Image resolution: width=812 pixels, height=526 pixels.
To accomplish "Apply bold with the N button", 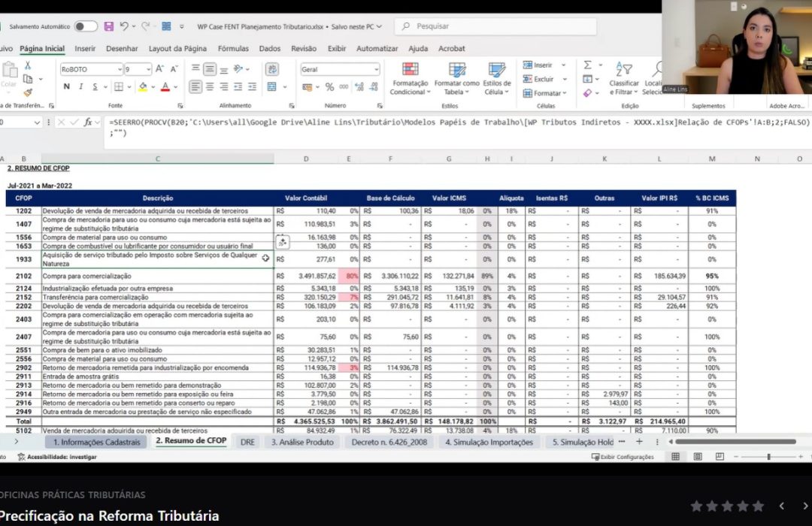I will [66, 86].
